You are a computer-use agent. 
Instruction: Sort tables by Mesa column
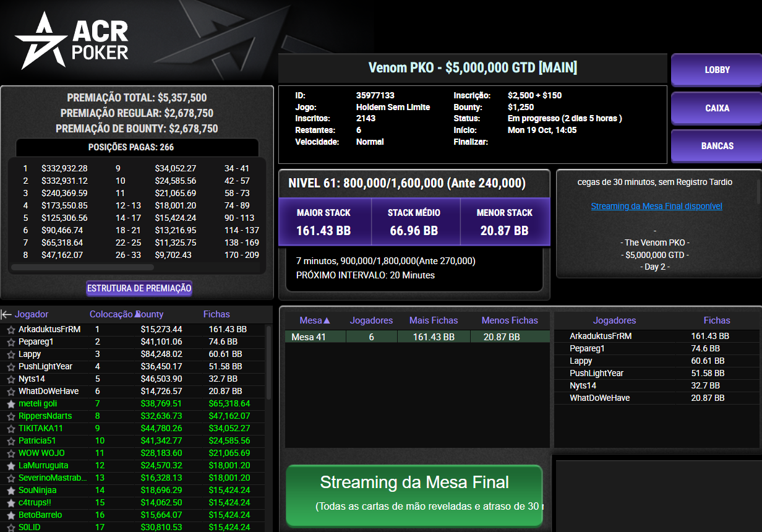coord(315,320)
